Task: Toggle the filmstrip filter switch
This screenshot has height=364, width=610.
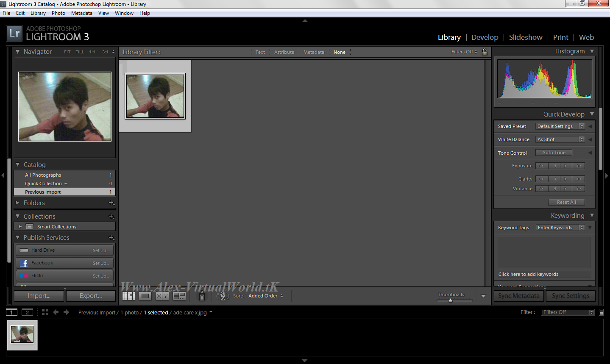Action: tap(601, 312)
